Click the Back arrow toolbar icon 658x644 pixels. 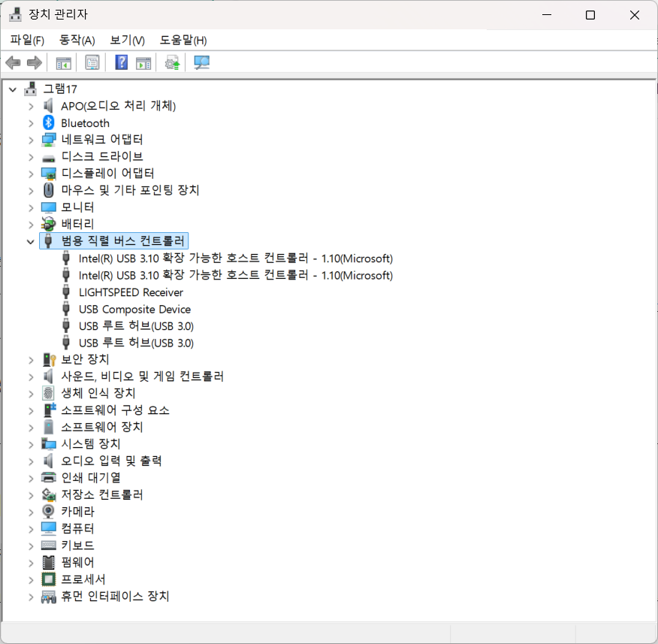(13, 63)
